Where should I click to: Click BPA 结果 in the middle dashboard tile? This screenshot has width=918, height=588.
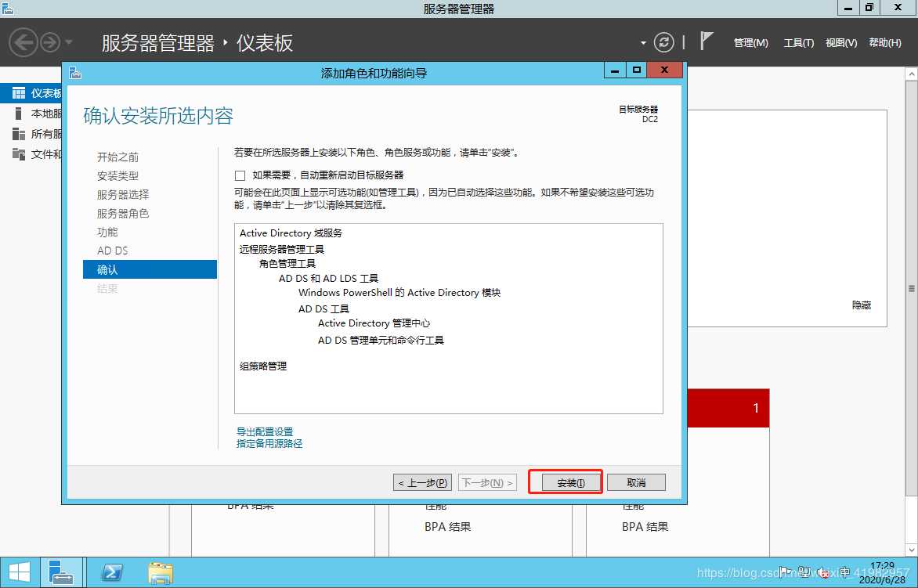click(448, 527)
